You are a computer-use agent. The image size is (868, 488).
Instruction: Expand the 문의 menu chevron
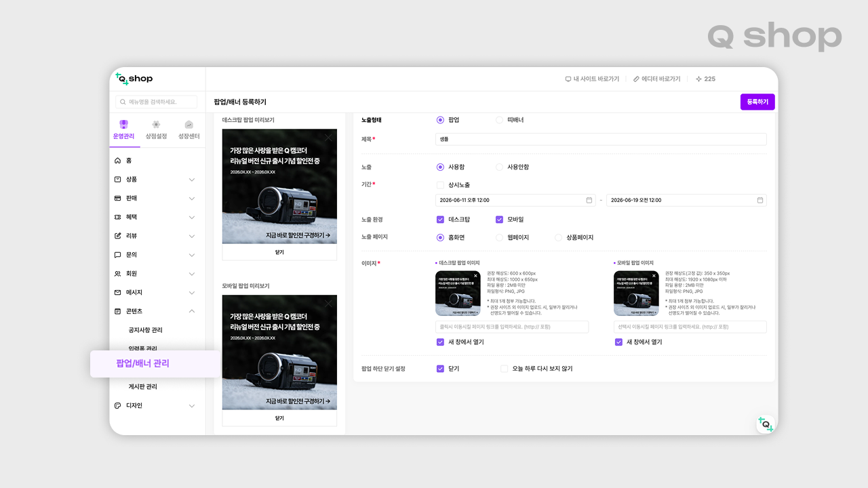[192, 255]
